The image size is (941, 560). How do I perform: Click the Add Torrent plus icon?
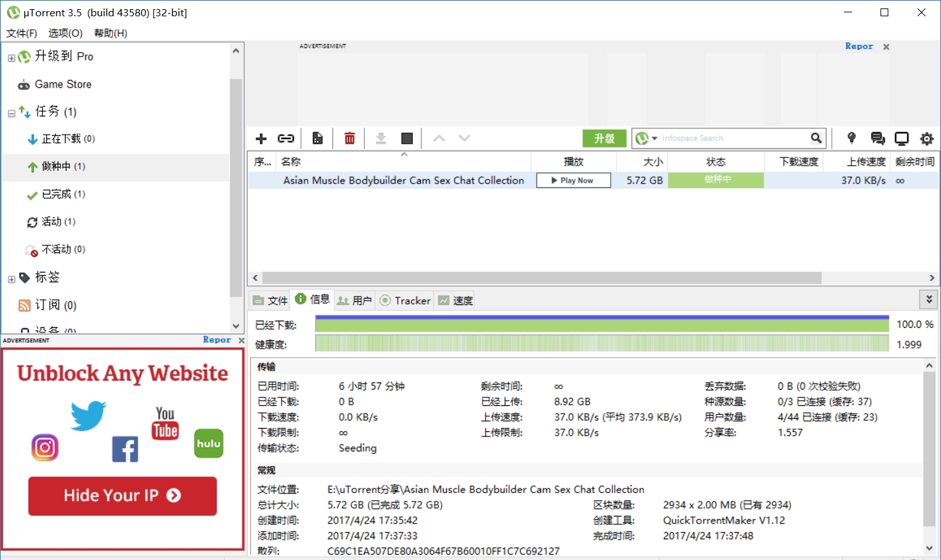point(261,139)
